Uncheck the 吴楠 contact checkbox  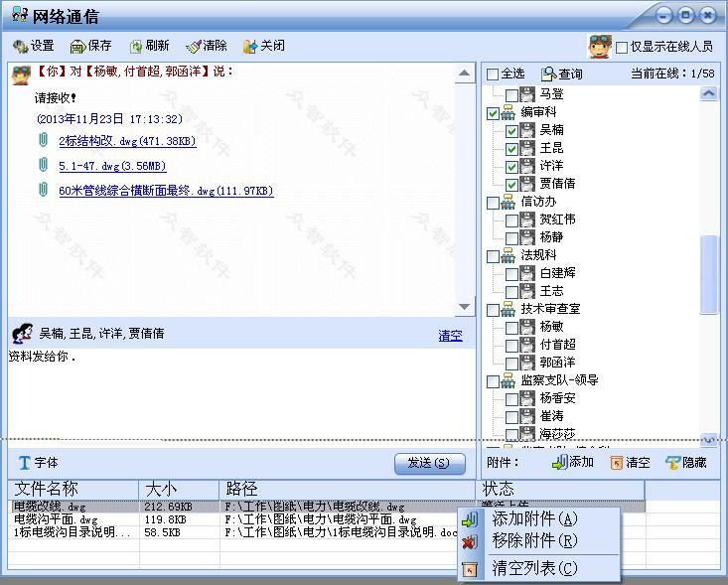[511, 130]
